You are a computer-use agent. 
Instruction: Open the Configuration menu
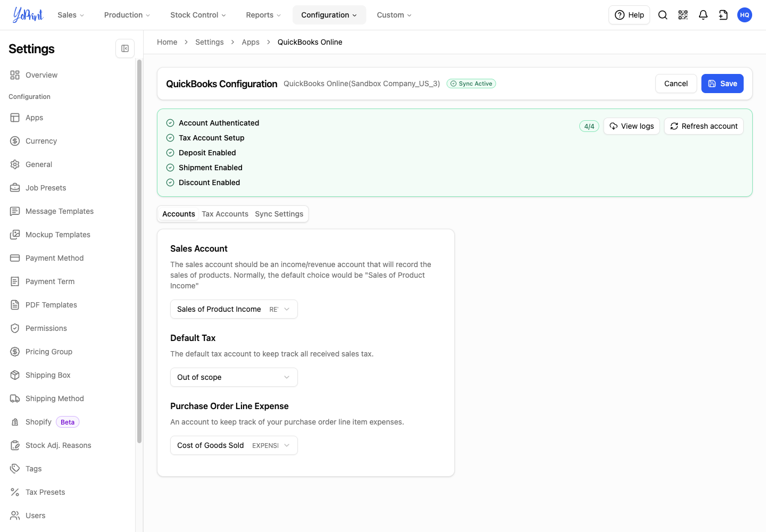(329, 15)
